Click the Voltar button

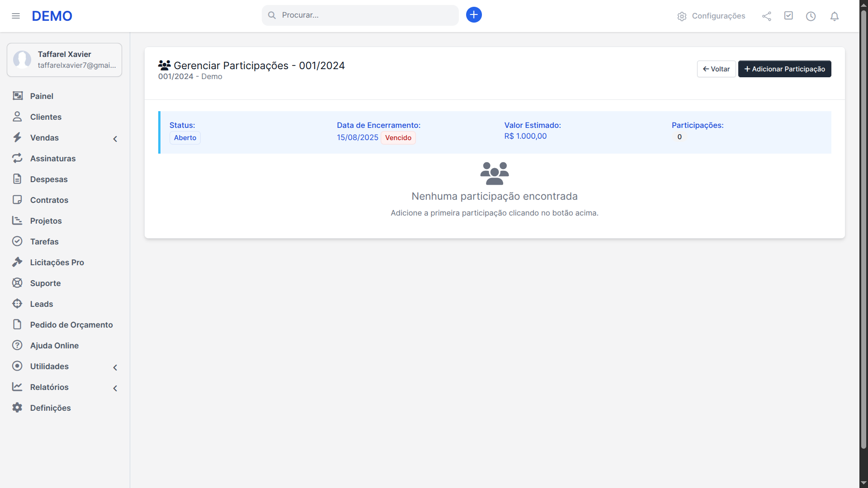pos(716,69)
